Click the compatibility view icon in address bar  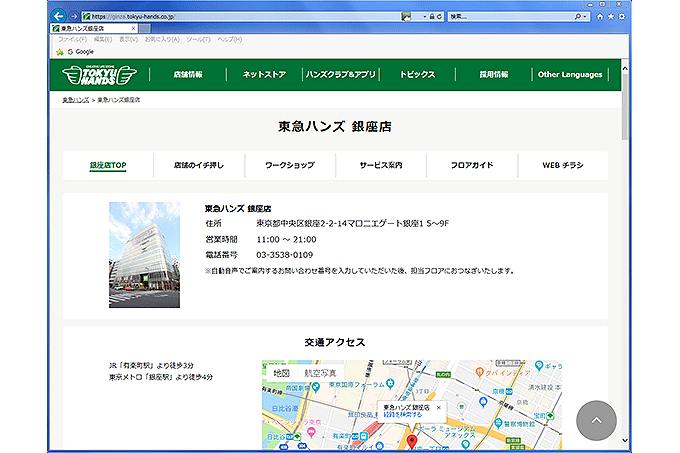pos(406,16)
